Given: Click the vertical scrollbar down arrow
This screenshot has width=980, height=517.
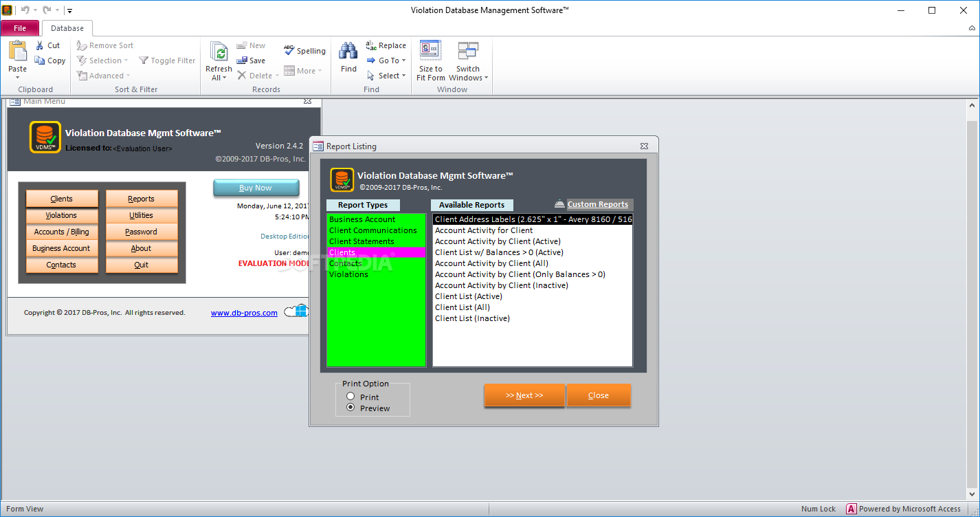Looking at the screenshot, I should click(972, 494).
